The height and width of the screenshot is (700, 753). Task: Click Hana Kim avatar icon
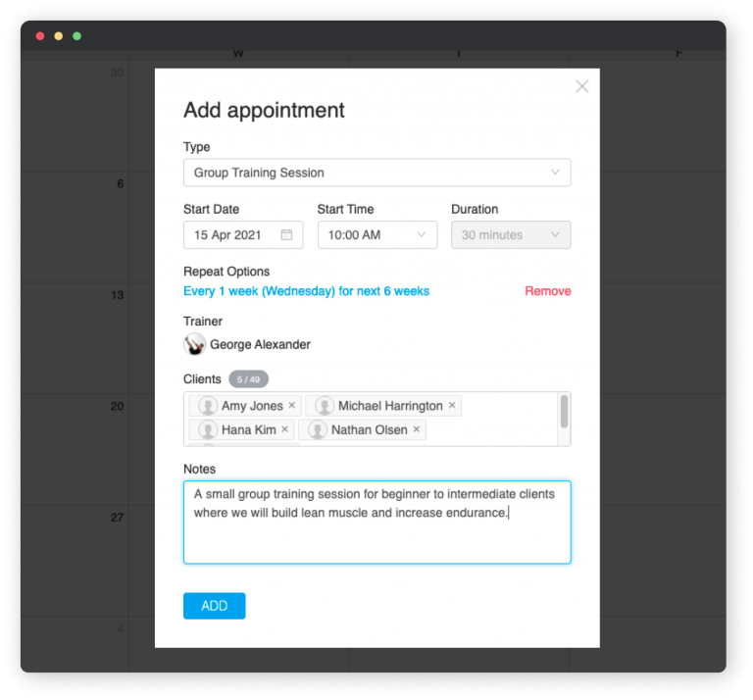coord(208,429)
